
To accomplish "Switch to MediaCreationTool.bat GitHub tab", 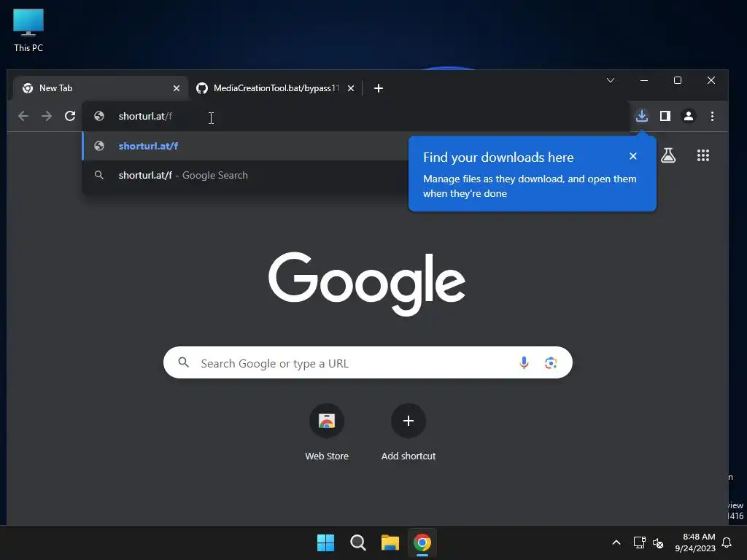I will click(275, 88).
